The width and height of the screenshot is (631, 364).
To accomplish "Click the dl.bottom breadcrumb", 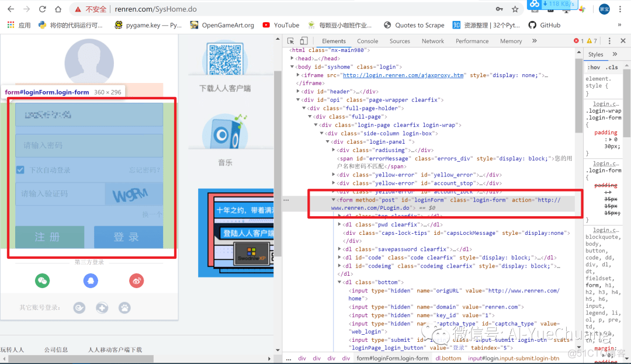I will point(448,358).
